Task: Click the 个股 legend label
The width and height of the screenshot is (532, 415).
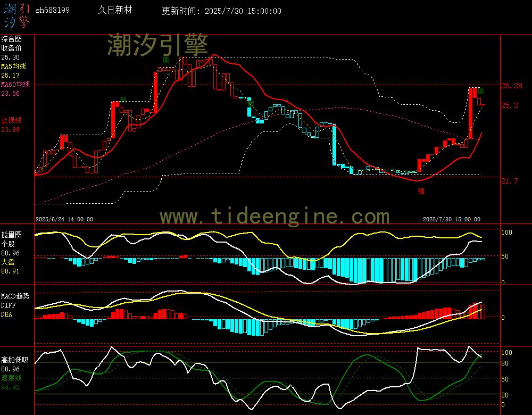Action: (x=8, y=244)
